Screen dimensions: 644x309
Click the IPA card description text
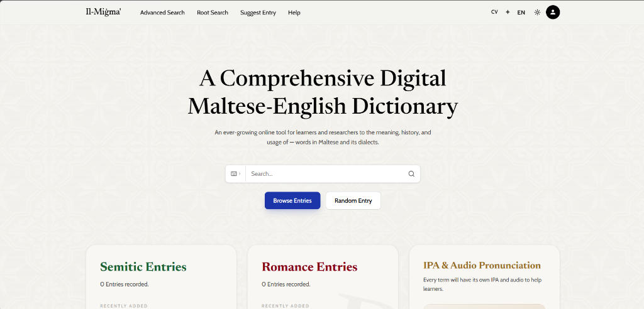(x=483, y=285)
